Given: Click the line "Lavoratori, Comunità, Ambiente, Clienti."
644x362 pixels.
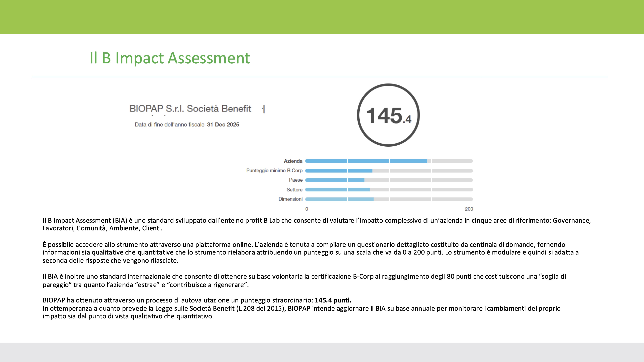Looking at the screenshot, I should pos(102,228).
